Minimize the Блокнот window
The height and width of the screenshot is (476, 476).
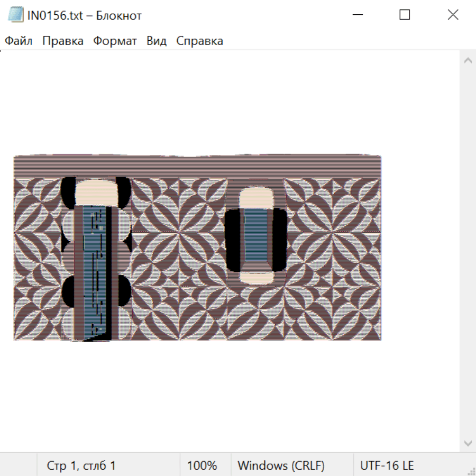tap(357, 15)
